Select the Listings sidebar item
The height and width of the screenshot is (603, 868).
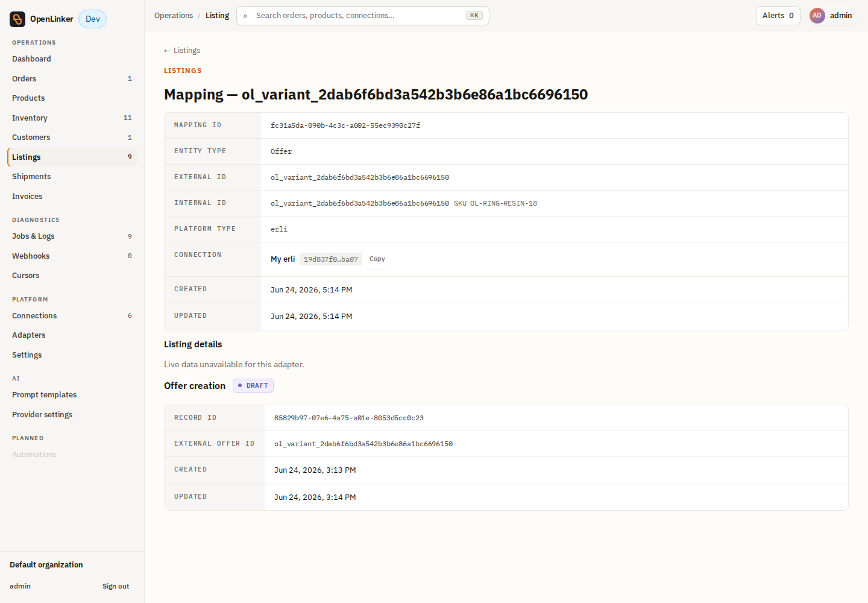pos(72,157)
